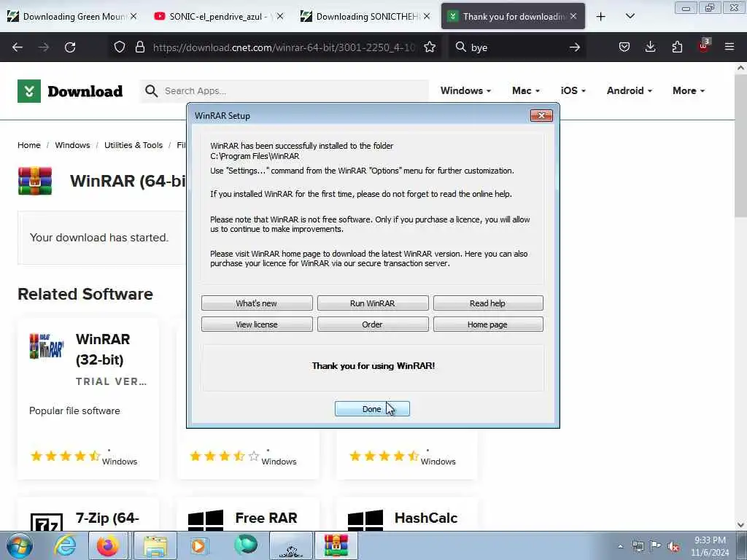This screenshot has height=560, width=747.
Task: Open Windows Explorer from taskbar
Action: coord(155,545)
